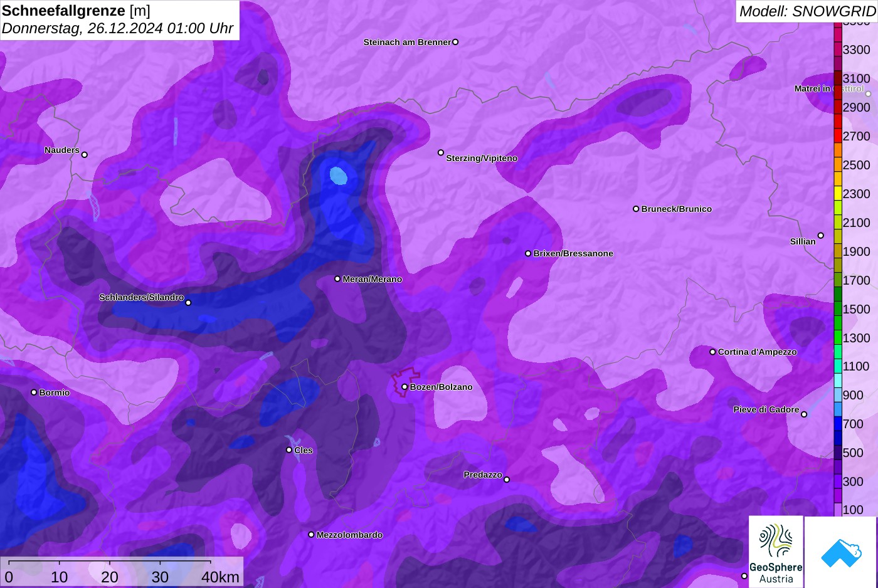
Task: Click the Cortina d'Ampezzo label
Action: coord(758,352)
